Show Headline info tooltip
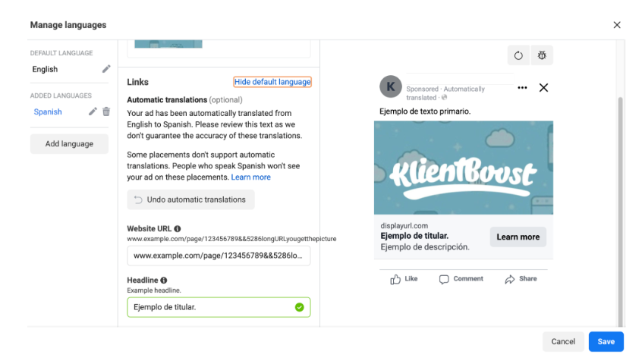 (x=164, y=280)
